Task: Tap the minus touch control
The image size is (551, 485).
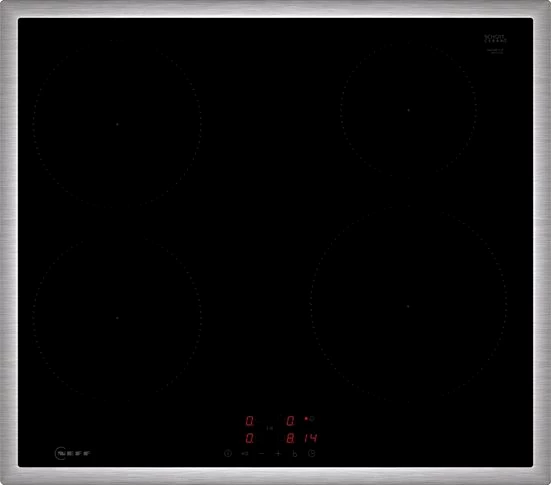Action: (261, 453)
